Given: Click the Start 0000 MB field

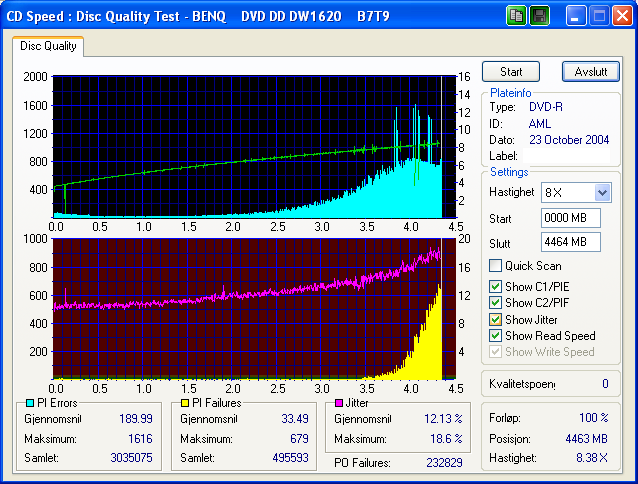Looking at the screenshot, I should click(x=570, y=218).
